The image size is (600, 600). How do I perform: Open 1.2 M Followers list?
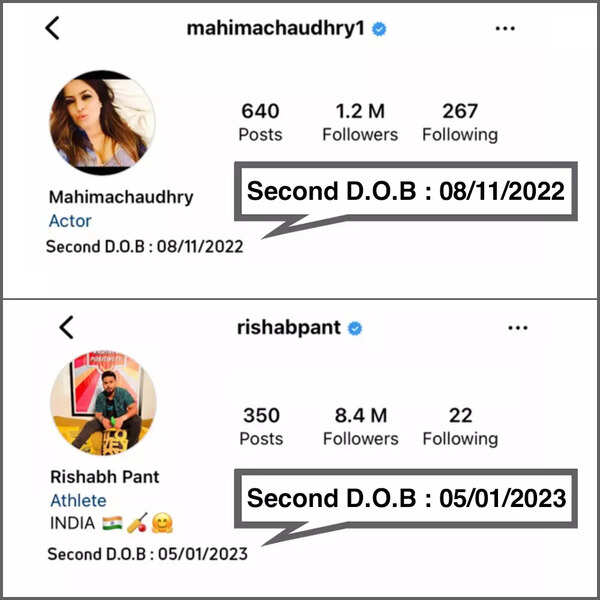point(360,122)
